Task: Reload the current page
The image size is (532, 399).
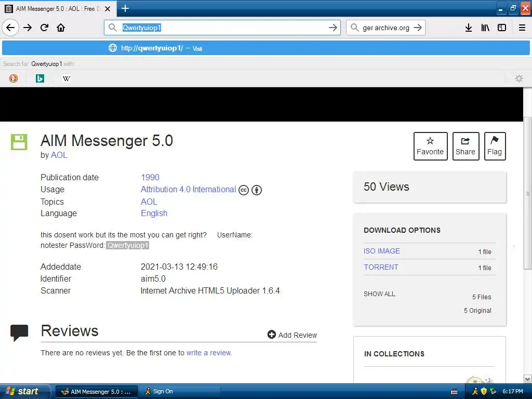Action: coord(45,28)
